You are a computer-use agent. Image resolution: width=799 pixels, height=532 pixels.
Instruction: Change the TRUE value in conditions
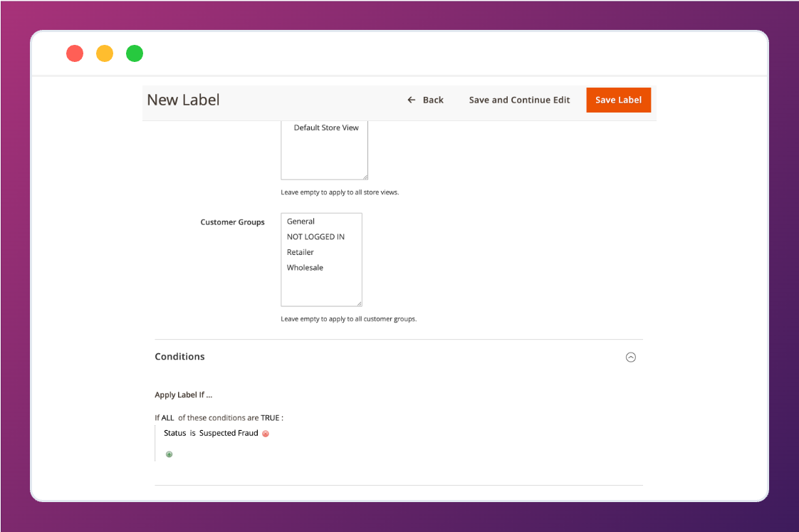270,418
